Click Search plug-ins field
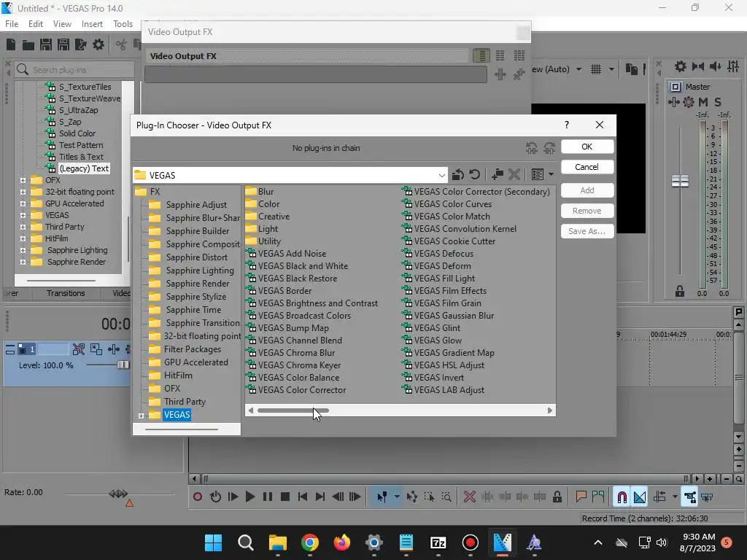 pos(74,70)
